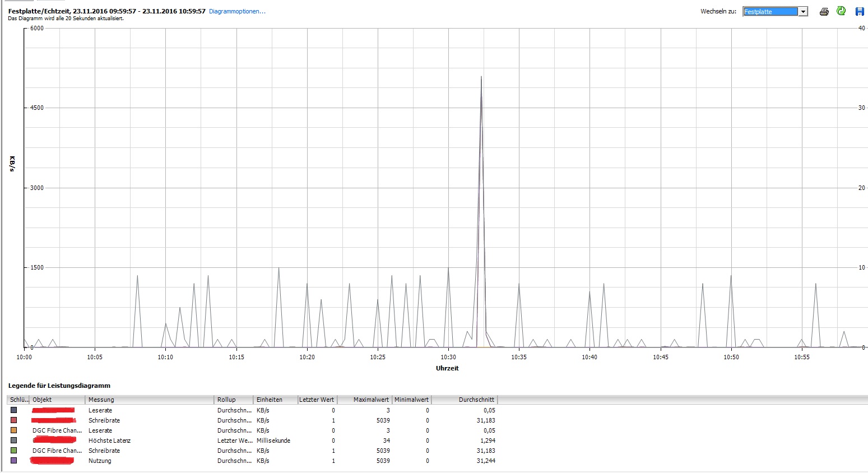Select the orange DGC Fibre Channel Leserate swatch
Screen dimensions: 868x473
(x=14, y=430)
